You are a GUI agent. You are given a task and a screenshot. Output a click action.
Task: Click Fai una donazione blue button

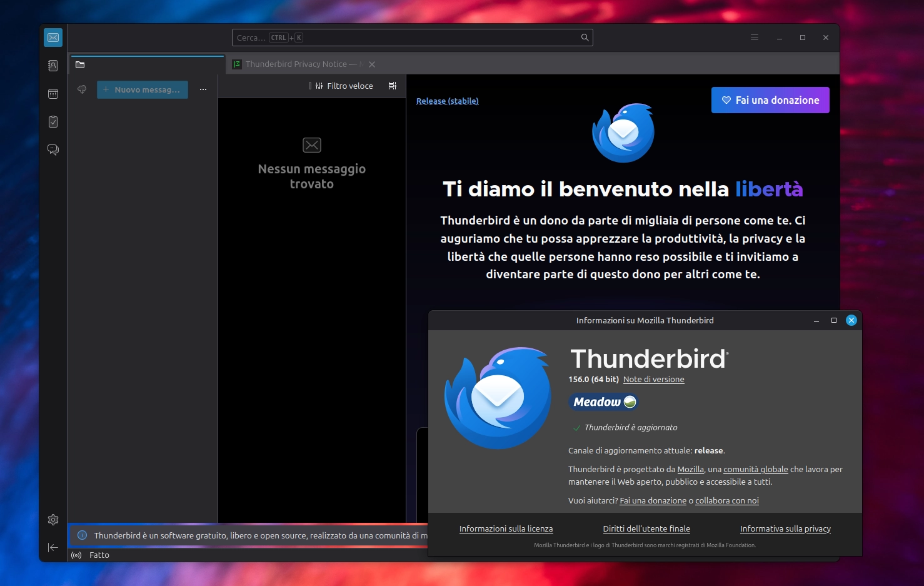[x=770, y=100]
